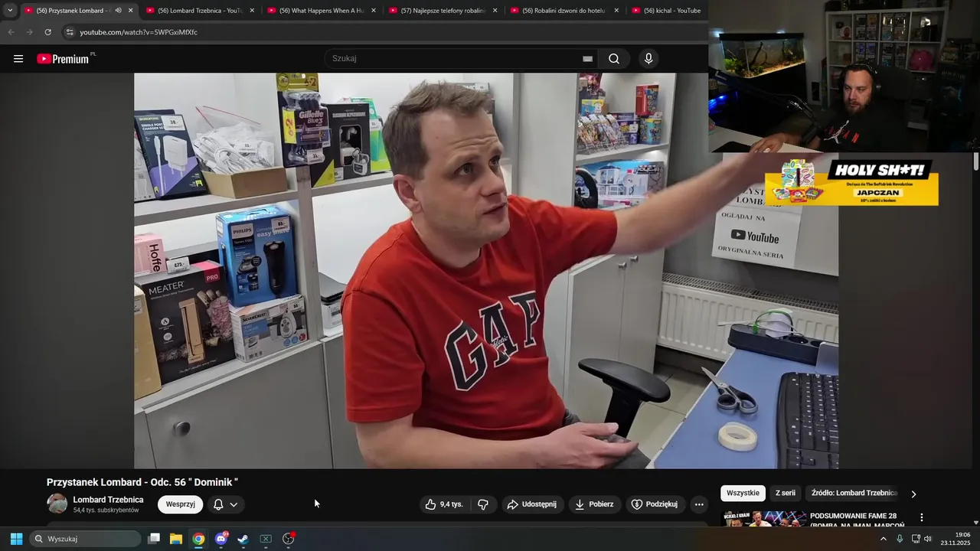
Task: Open volume control tray icon
Action: (x=928, y=539)
